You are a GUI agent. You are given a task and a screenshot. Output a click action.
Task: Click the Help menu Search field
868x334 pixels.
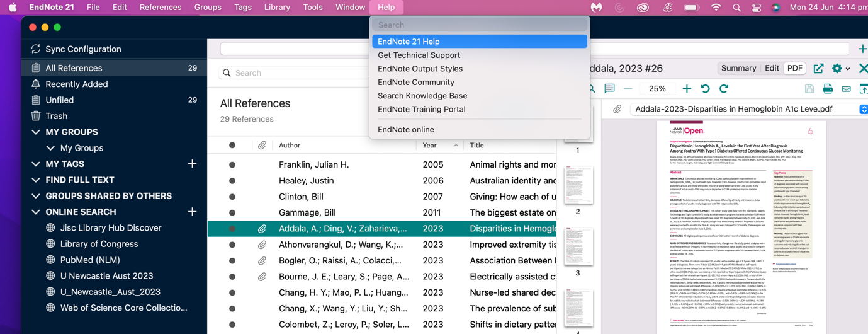pyautogui.click(x=480, y=25)
